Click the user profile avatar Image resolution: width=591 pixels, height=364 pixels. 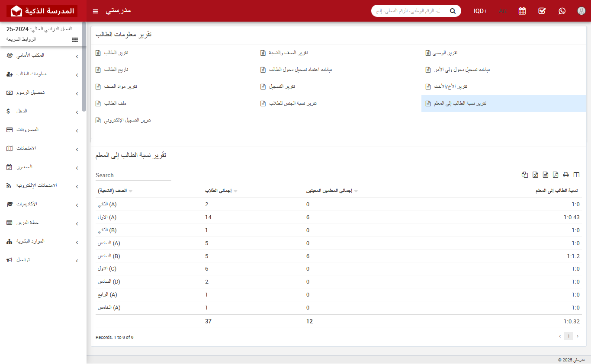[581, 10]
